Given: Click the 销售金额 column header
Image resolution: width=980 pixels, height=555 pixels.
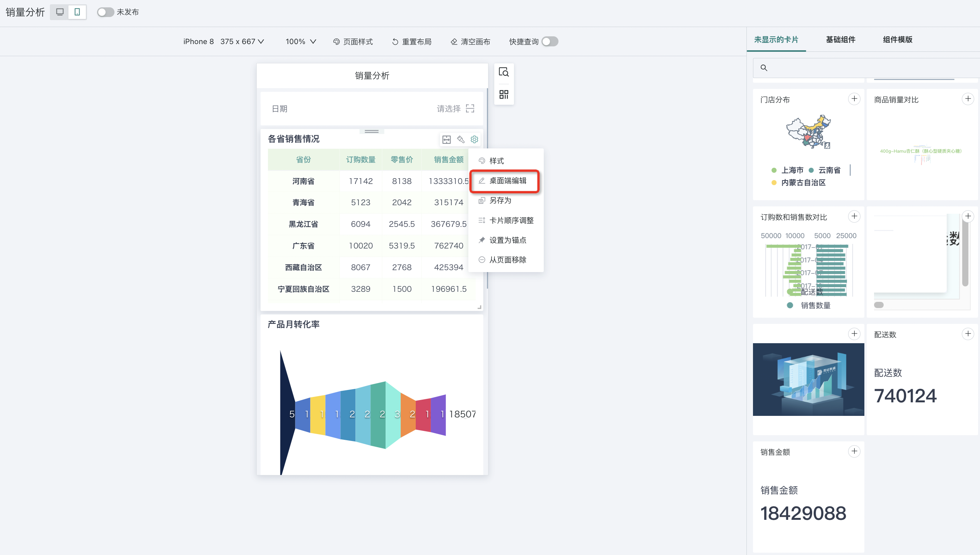Looking at the screenshot, I should point(449,160).
